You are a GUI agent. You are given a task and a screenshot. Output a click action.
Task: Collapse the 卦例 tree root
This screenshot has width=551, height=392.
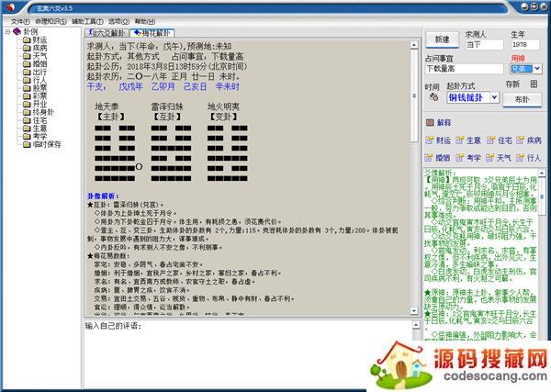7,31
